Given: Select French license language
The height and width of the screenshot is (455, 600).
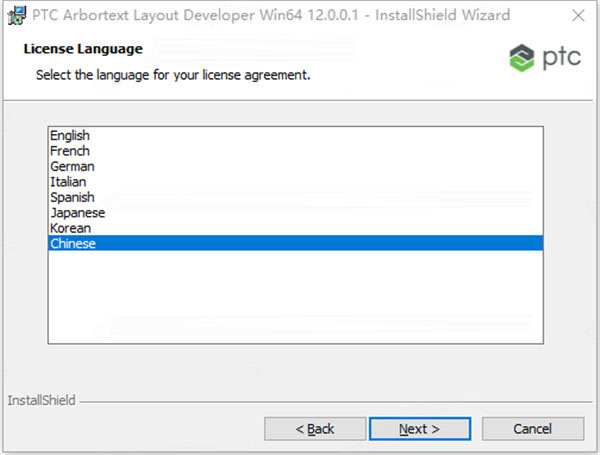Looking at the screenshot, I should coord(295,151).
